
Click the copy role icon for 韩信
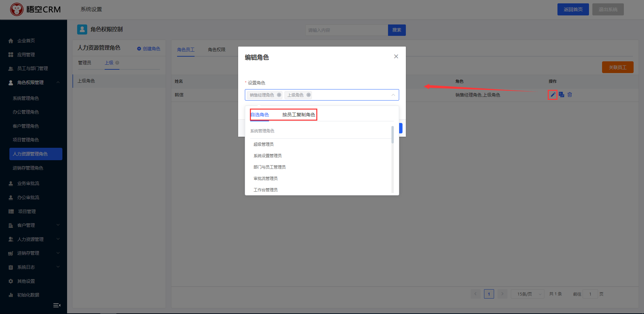click(561, 95)
